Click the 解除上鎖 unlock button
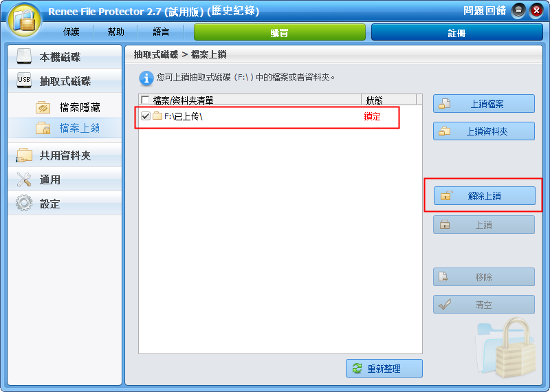 pos(485,196)
